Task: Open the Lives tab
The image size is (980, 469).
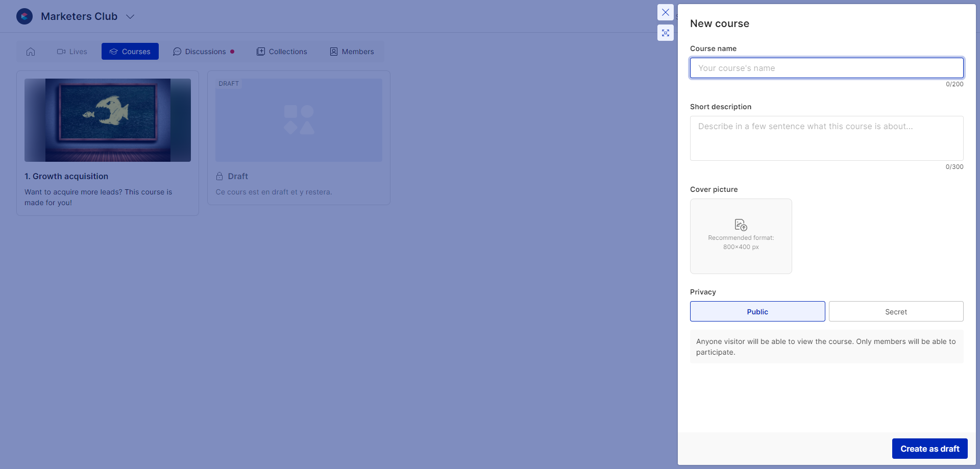Action: 72,52
